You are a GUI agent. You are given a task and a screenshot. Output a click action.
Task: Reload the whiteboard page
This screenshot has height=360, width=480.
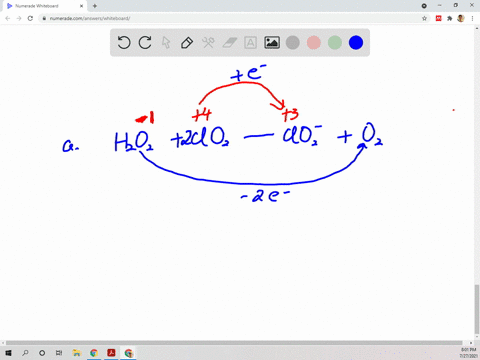(x=30, y=18)
